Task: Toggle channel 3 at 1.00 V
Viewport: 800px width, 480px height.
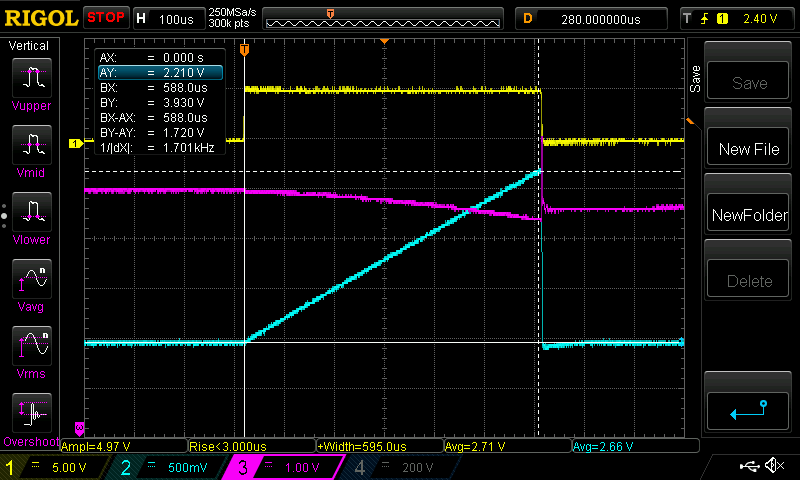Action: (x=283, y=467)
